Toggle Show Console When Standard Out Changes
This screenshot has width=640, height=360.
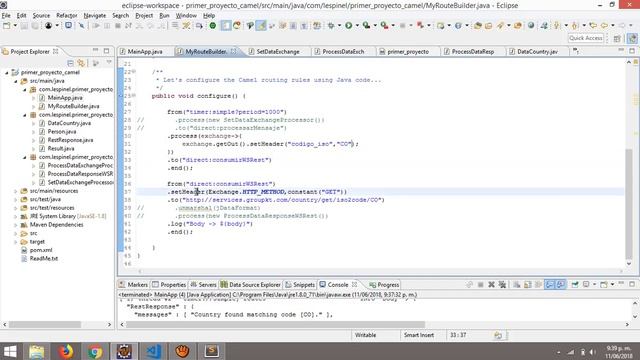click(550, 284)
